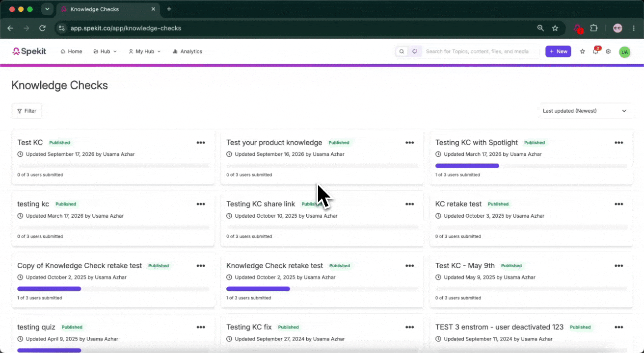Go to Home in the navigation
644x353 pixels.
pos(71,51)
